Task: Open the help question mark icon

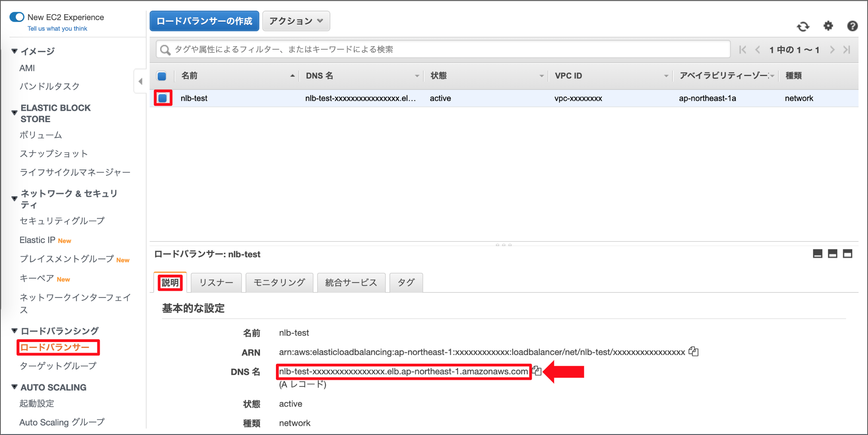Action: [x=852, y=26]
